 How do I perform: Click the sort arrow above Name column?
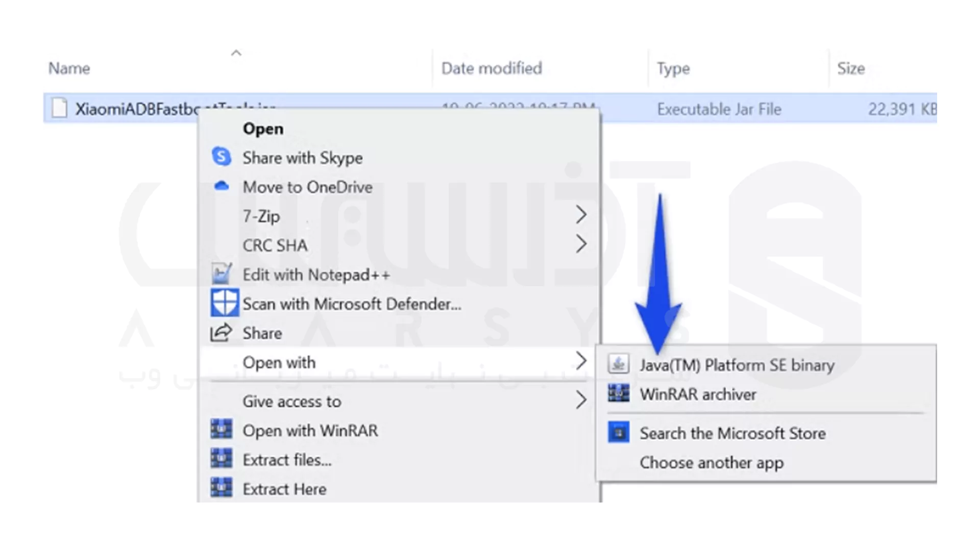236,53
